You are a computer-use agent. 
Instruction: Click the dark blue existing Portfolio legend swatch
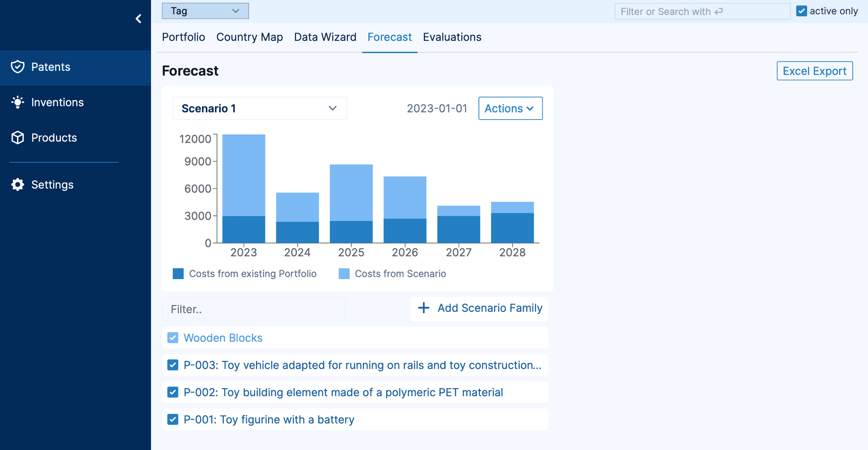click(x=178, y=274)
